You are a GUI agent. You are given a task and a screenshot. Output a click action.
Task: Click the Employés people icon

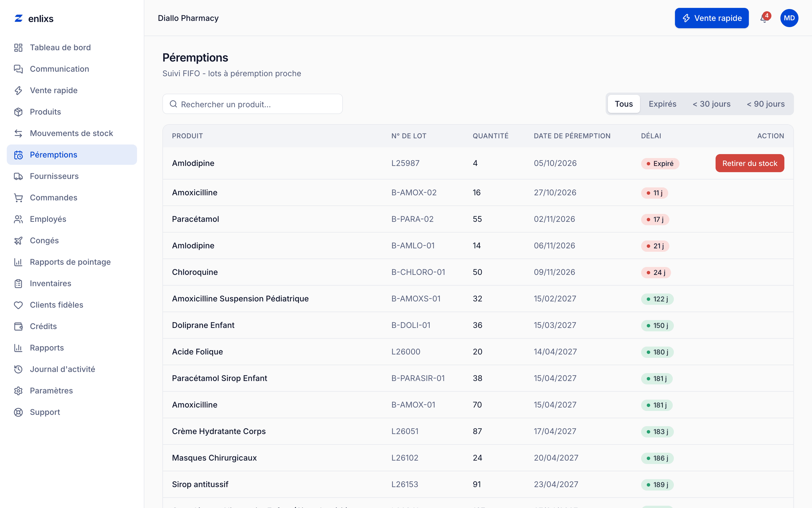(x=18, y=219)
